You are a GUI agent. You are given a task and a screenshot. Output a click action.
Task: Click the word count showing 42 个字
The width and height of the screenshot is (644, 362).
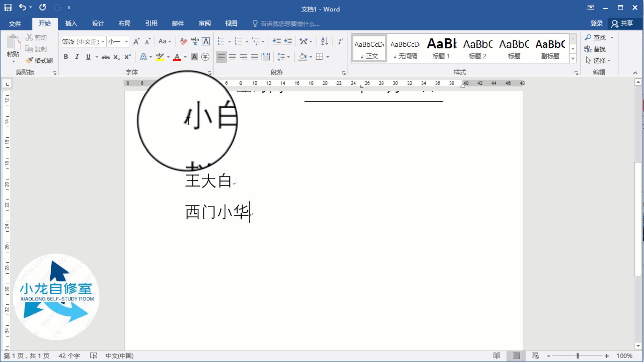[x=69, y=356]
